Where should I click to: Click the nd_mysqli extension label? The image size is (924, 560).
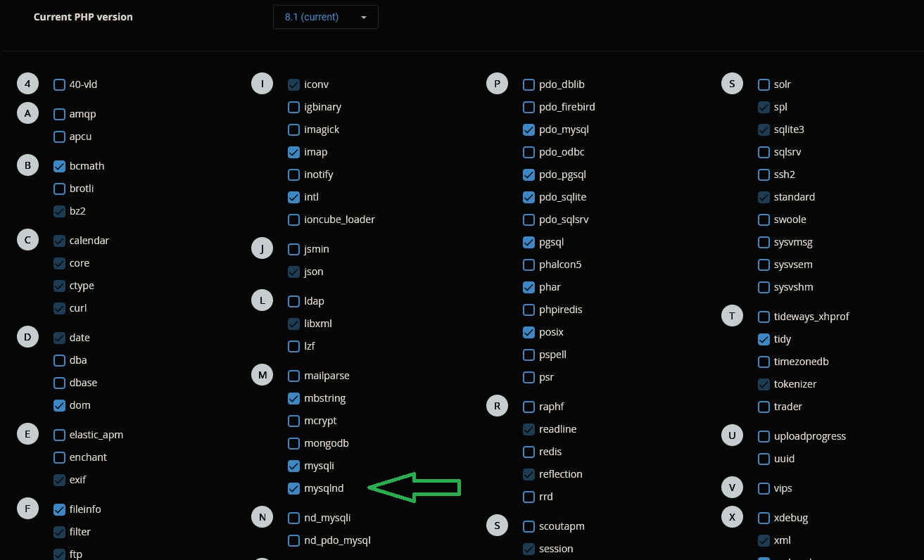327,518
